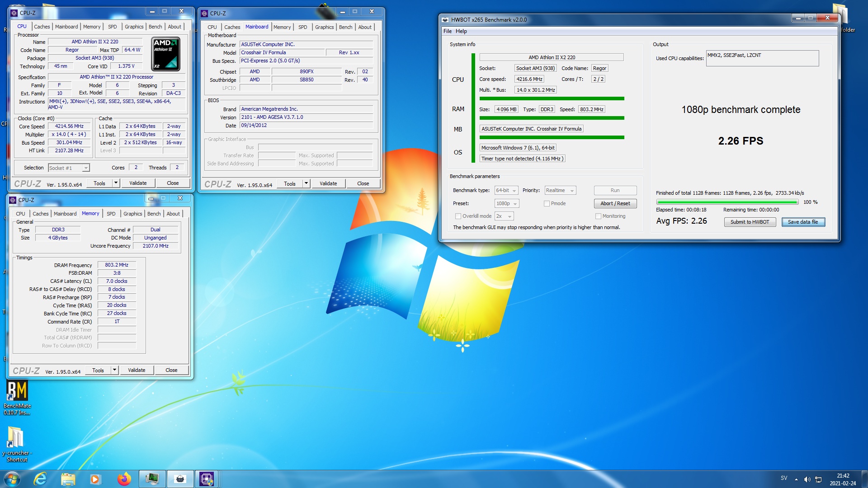Open the y-cruncher shortcut on desktop

(x=16, y=444)
